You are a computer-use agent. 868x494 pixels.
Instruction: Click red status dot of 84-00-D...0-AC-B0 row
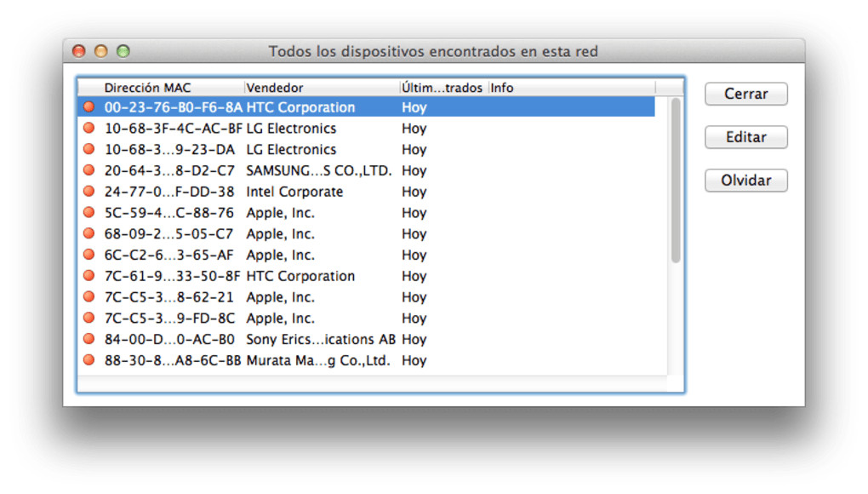pyautogui.click(x=89, y=338)
